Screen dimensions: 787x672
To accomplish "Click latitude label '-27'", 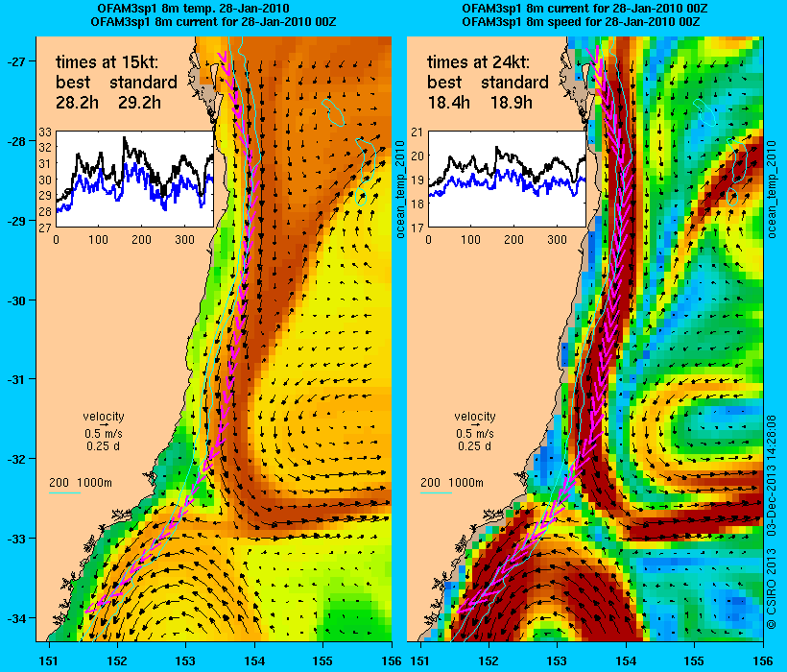I will (17, 61).
